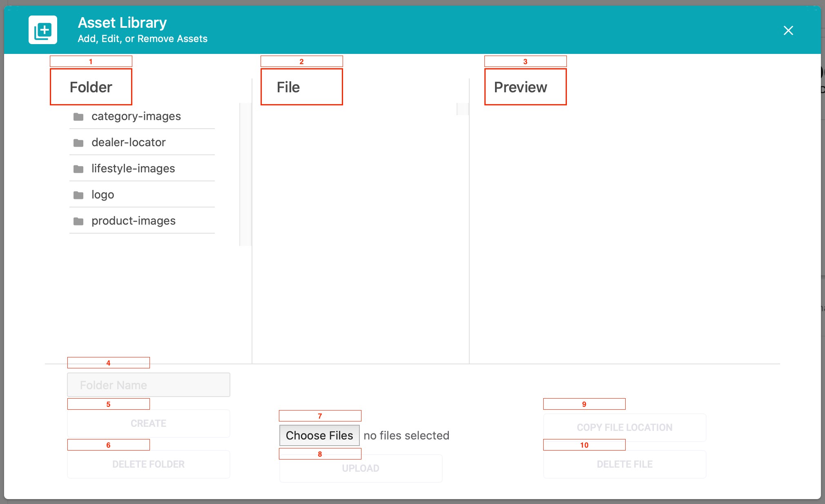
Task: Click the CREATE folder button
Action: pyautogui.click(x=149, y=424)
